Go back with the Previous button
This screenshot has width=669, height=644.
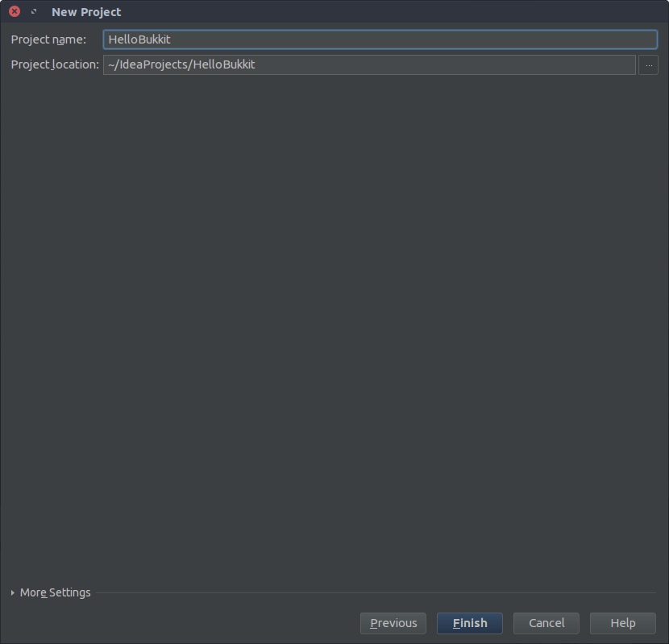393,623
